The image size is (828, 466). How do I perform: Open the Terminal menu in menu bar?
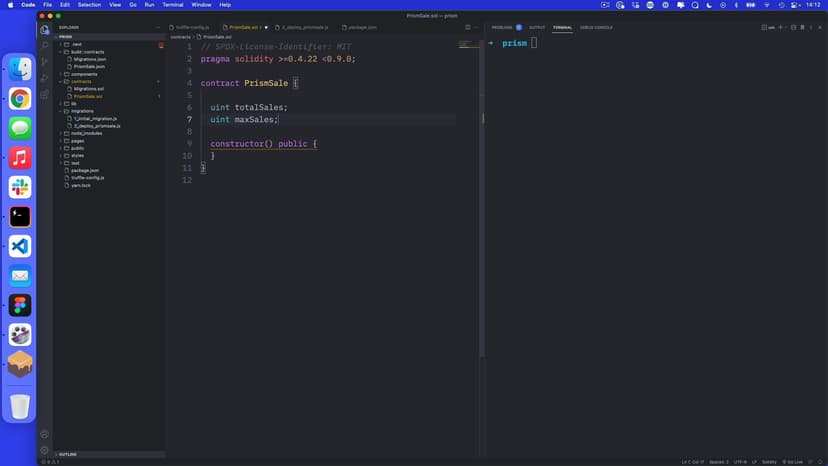pos(173,5)
